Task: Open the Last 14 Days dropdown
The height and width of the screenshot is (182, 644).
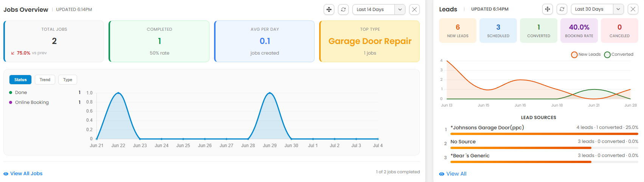Action: 379,9
